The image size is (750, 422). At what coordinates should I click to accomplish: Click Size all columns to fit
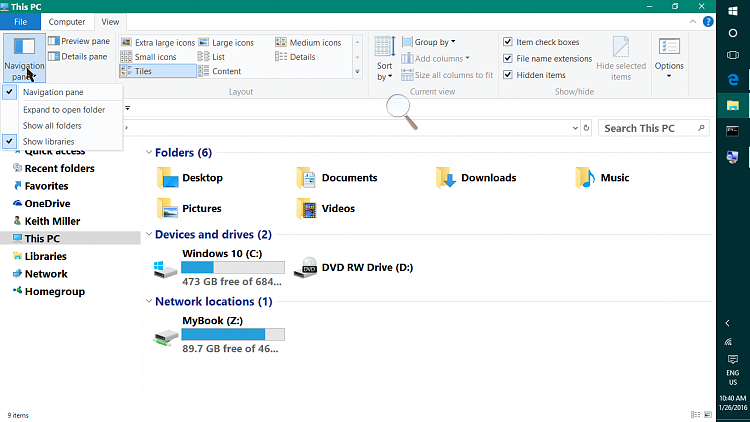coord(447,75)
